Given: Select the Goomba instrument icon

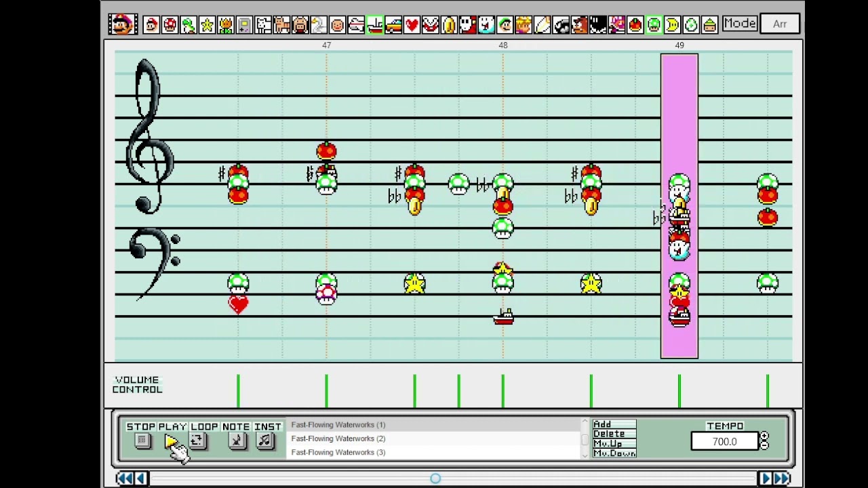Looking at the screenshot, I should click(579, 25).
